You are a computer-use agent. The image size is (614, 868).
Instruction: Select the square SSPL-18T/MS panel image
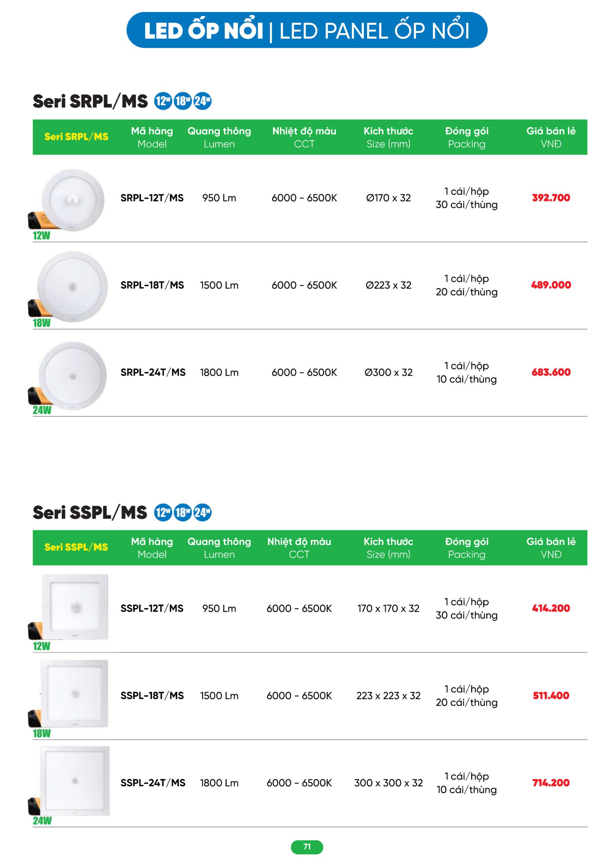click(x=75, y=694)
